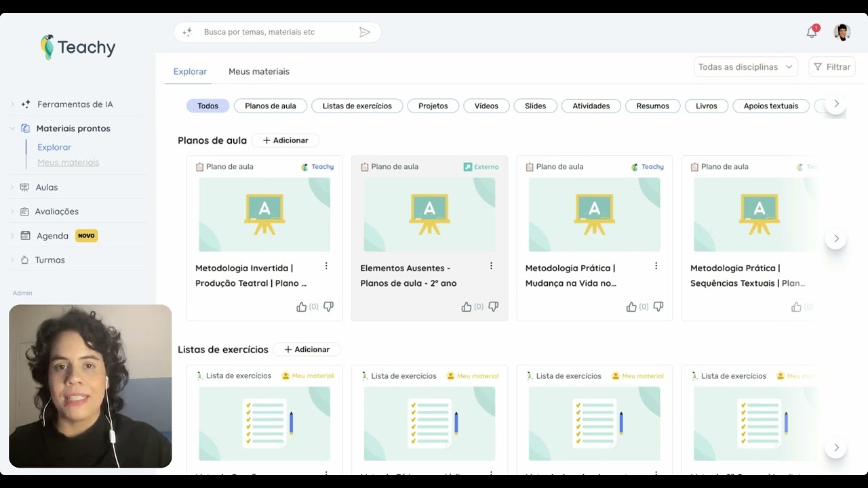868x488 pixels.
Task: Filter by Planos de aula chip
Action: coord(271,106)
